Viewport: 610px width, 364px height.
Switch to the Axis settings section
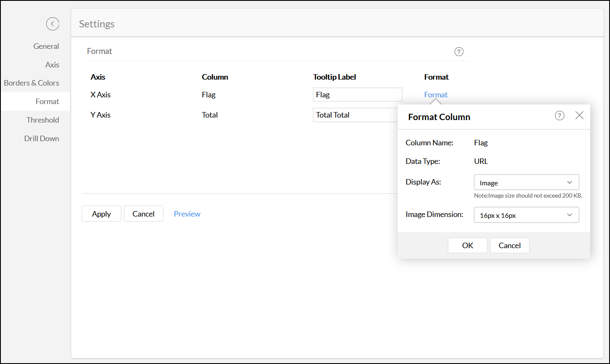point(52,64)
